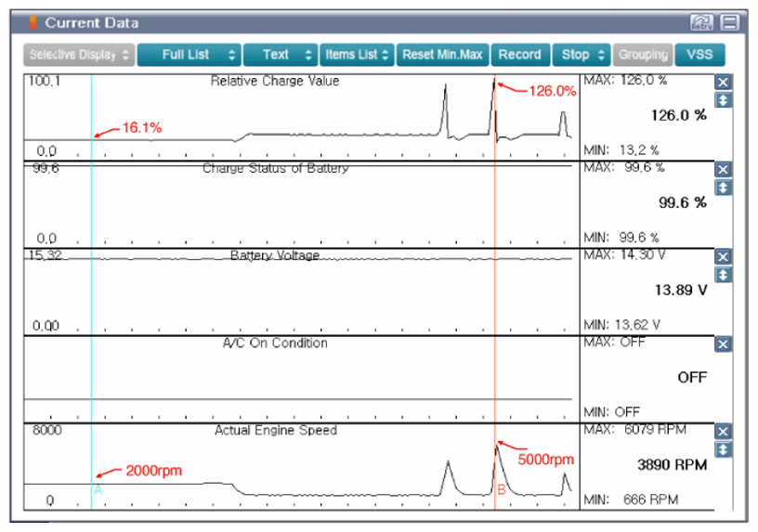Open the Items List dropdown
Viewport: 758px width, 532px height.
(x=357, y=55)
